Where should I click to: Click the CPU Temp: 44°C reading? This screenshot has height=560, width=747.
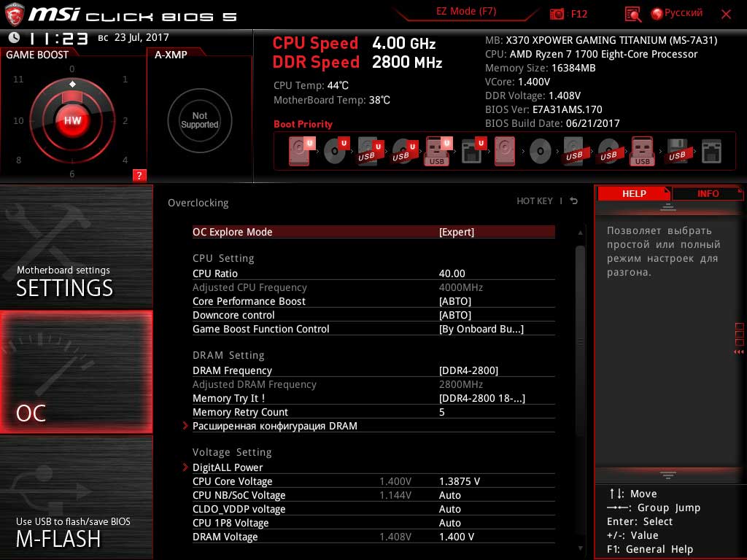311,85
